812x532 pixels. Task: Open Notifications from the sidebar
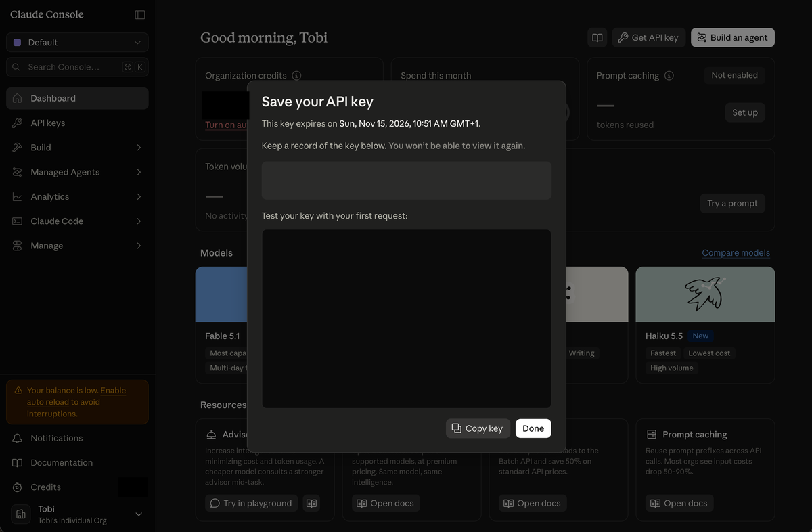[77, 438]
